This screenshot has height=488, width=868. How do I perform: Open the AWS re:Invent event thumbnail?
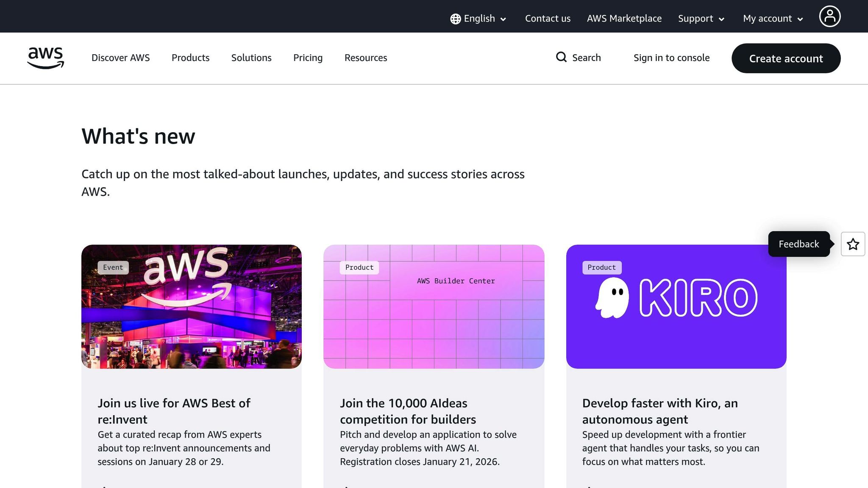(192, 307)
